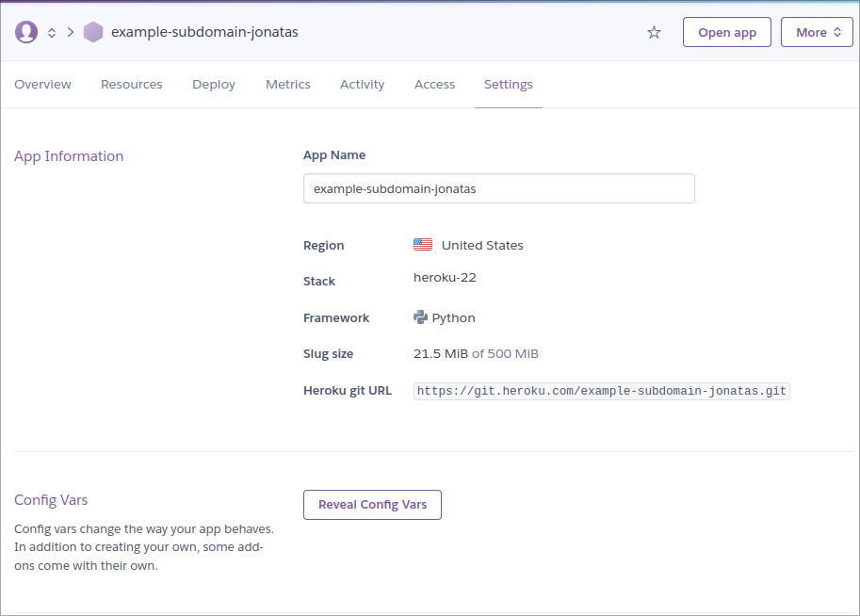
Task: Select the Settings tab
Action: (x=509, y=85)
